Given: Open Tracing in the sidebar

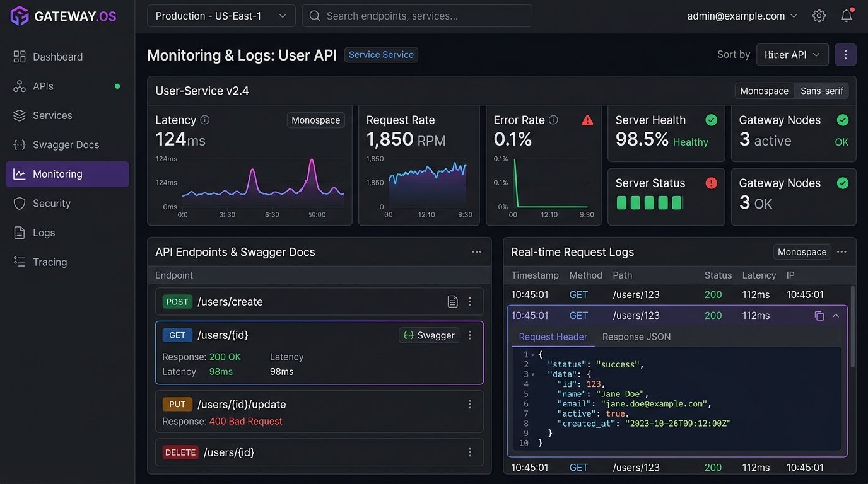Looking at the screenshot, I should [x=67, y=262].
